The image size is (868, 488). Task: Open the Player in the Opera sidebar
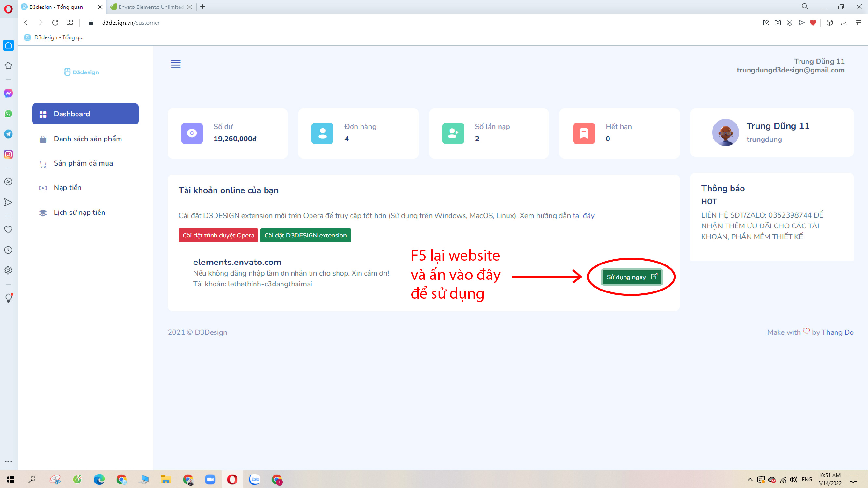[8, 182]
